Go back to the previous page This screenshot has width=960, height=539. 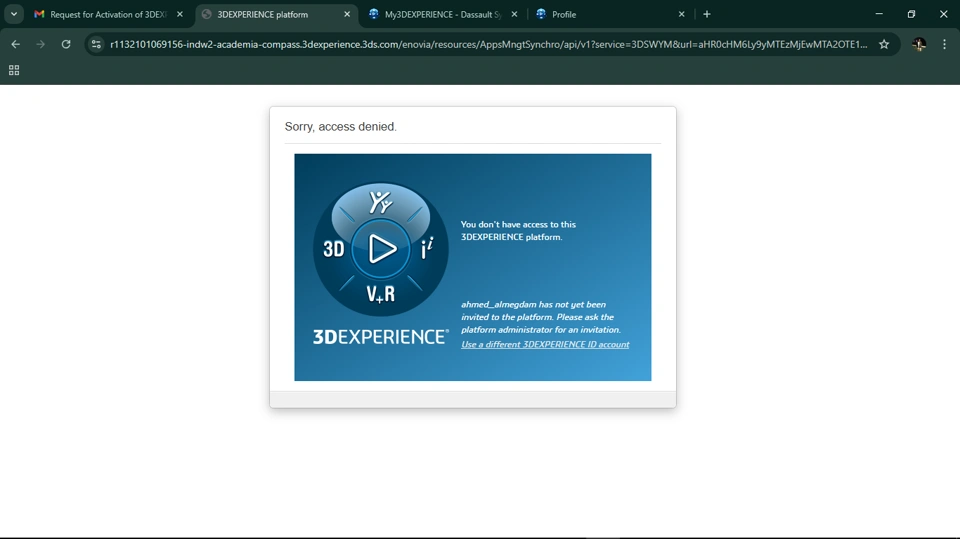(x=15, y=44)
